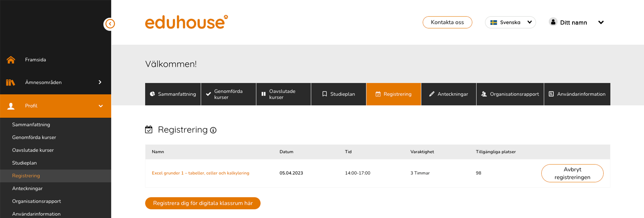Image resolution: width=644 pixels, height=218 pixels.
Task: Click Avbryt registreringen button
Action: pos(572,173)
